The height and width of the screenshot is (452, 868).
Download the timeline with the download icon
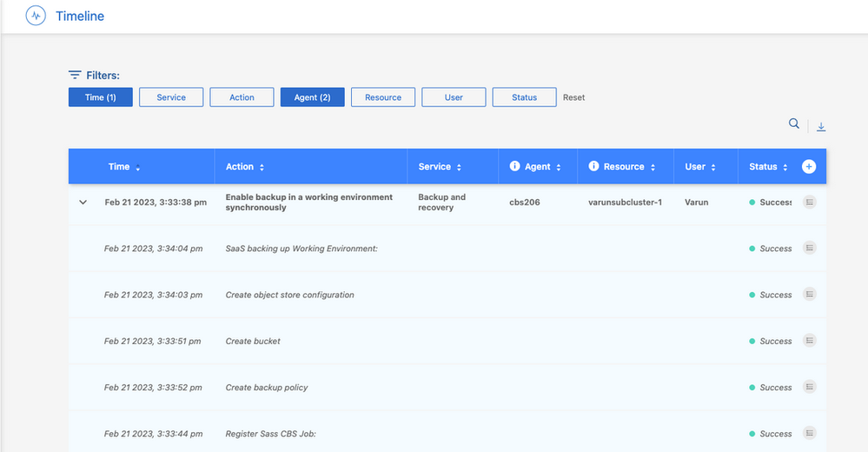click(821, 127)
